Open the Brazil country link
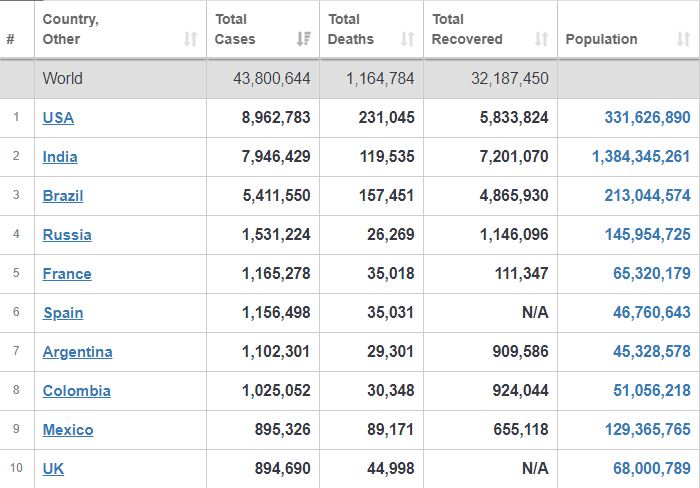This screenshot has width=700, height=488. click(63, 196)
